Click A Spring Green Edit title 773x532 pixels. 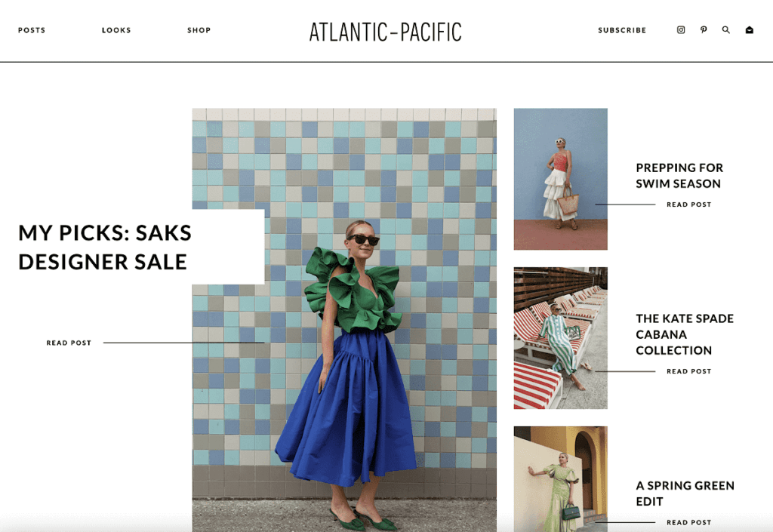(685, 494)
